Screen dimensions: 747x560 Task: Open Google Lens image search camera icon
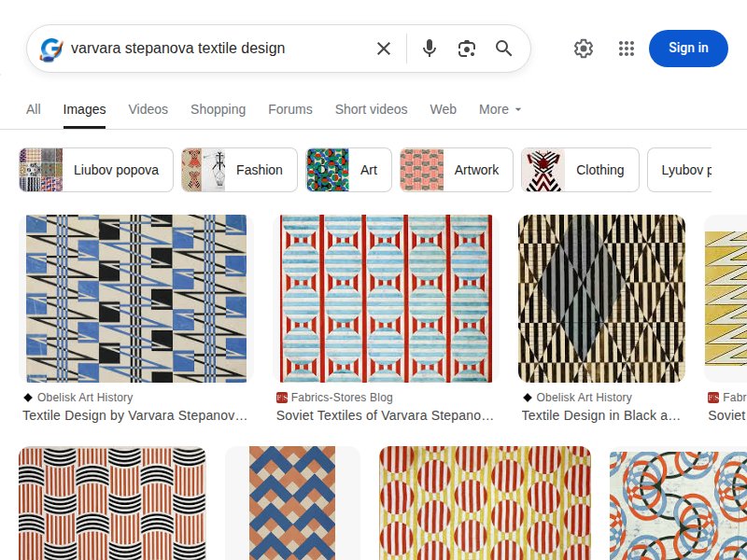click(466, 48)
